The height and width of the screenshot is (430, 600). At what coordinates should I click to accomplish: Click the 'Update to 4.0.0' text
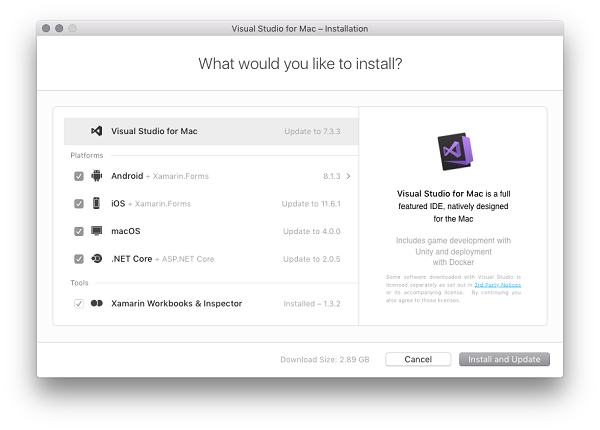311,231
